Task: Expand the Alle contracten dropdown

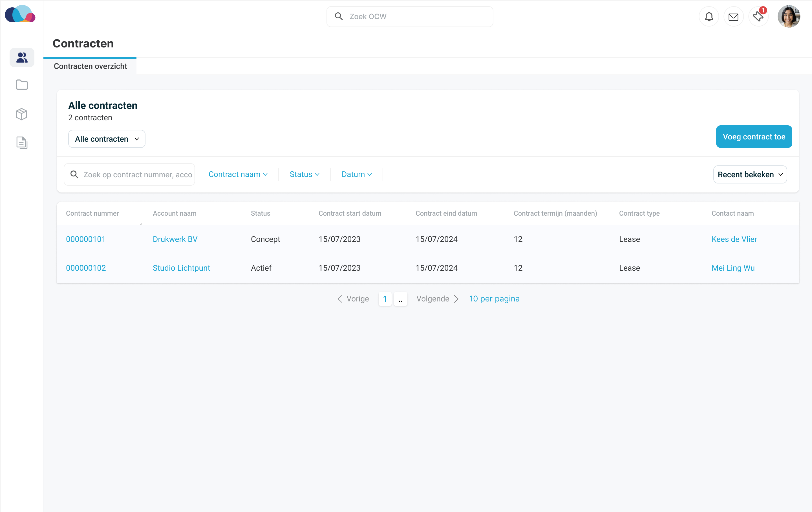Action: click(107, 139)
